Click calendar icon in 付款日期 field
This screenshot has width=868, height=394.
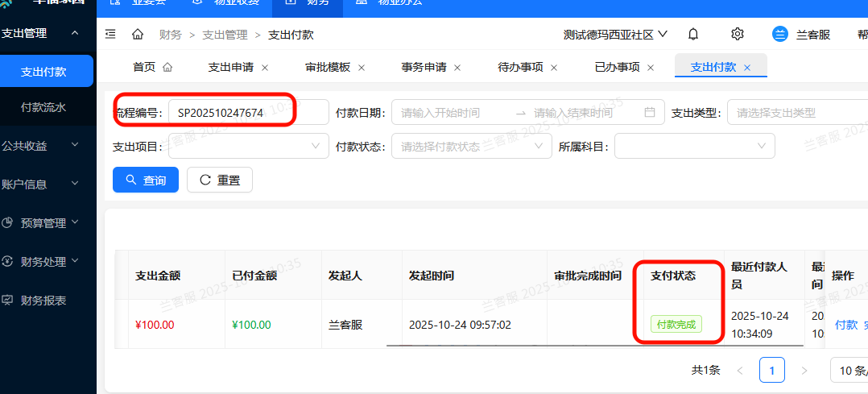650,113
